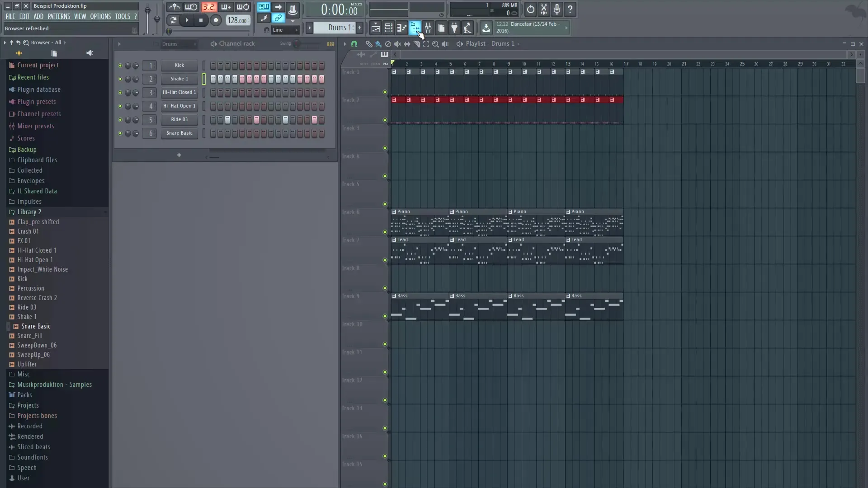Screen dimensions: 868x488
Task: Open the Piano roll panel icon
Action: [x=401, y=28]
